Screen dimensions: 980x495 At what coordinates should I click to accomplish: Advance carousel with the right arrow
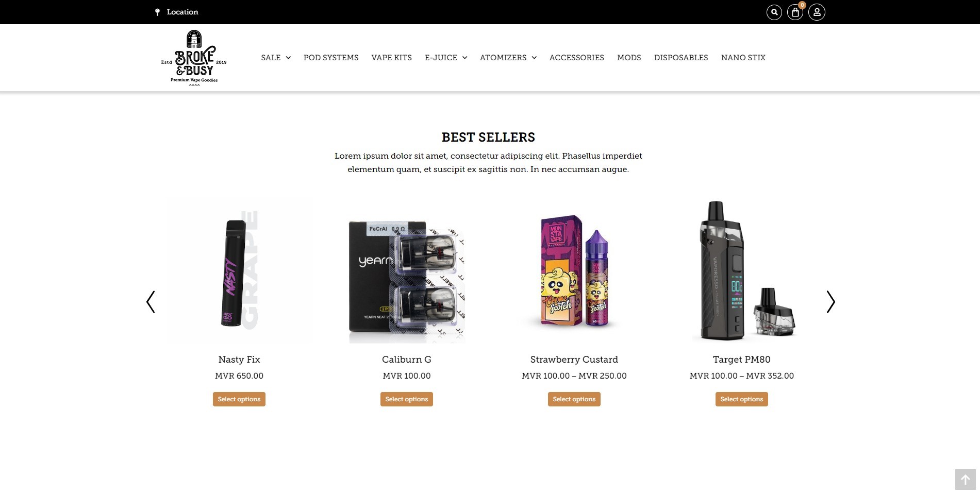[830, 302]
